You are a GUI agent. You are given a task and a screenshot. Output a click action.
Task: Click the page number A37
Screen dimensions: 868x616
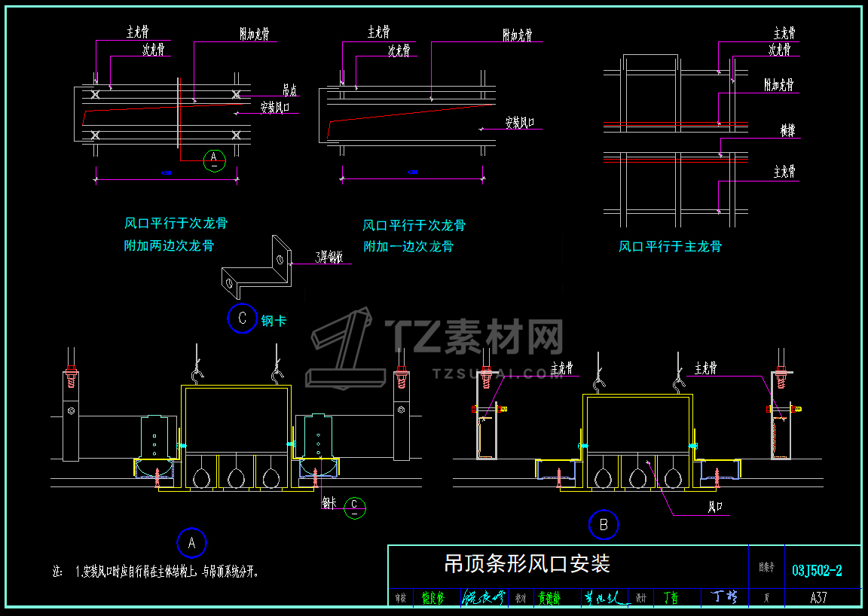(x=819, y=598)
